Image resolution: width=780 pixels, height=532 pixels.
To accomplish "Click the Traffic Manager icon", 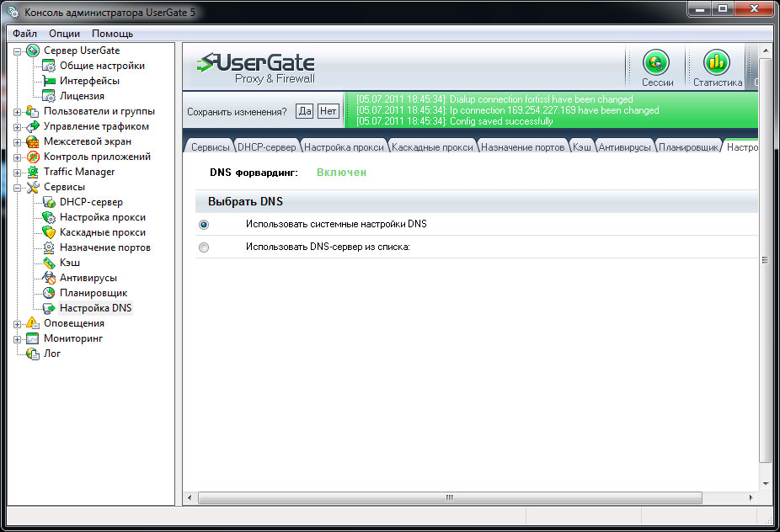I will tap(32, 172).
